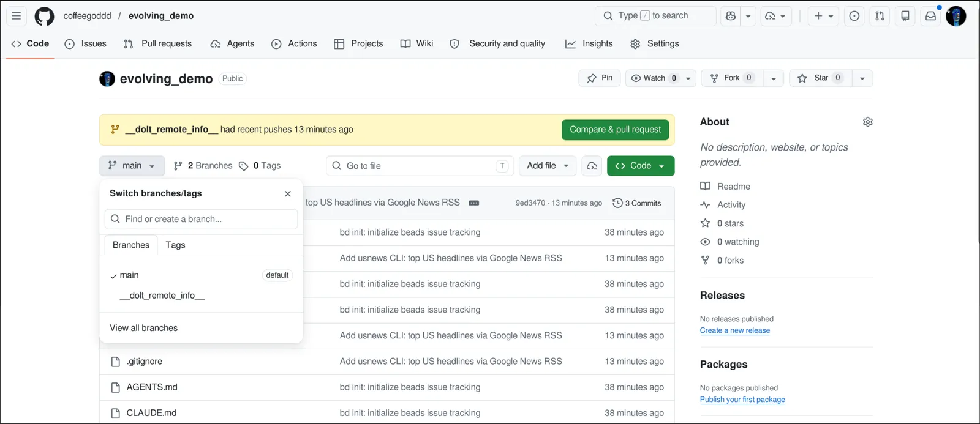Image resolution: width=980 pixels, height=424 pixels.
Task: Select the Tags tab in popup
Action: tap(175, 245)
